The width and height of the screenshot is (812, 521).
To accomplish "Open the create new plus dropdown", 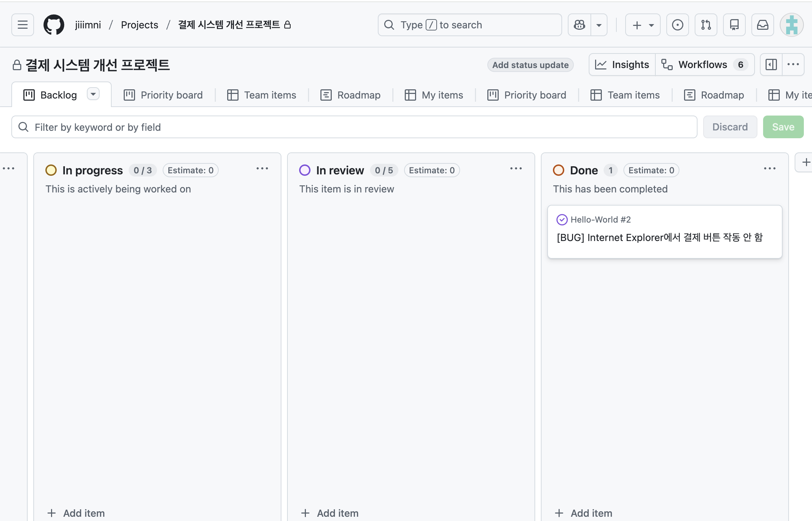I will pos(643,25).
